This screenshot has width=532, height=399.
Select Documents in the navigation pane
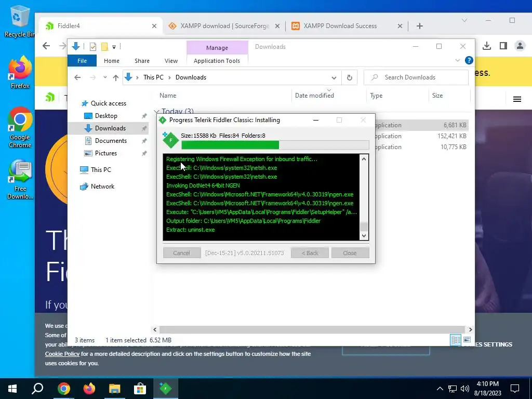point(111,140)
